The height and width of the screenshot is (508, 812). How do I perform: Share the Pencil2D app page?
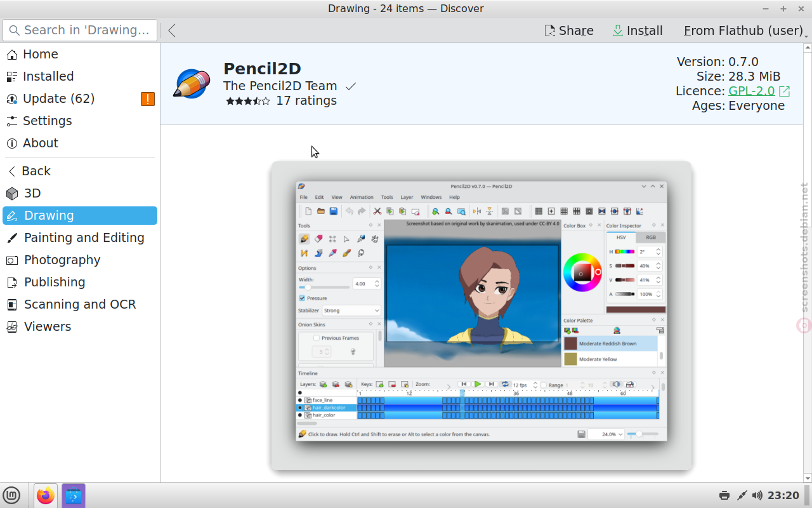pos(569,30)
